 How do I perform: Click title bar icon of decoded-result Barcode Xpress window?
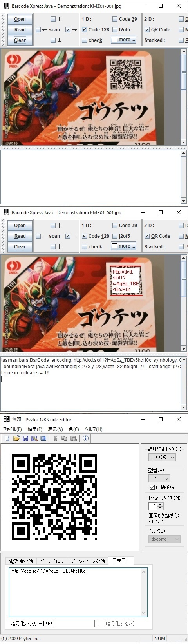6,212
